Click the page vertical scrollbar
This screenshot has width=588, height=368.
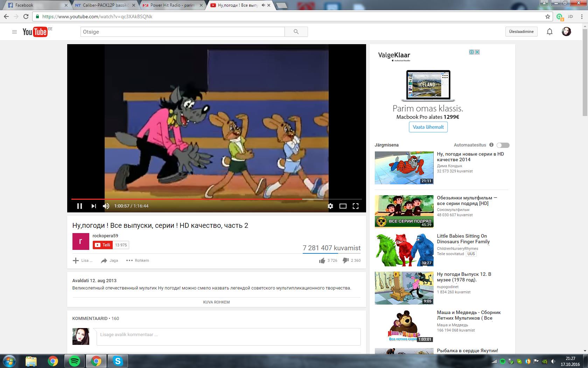point(585,72)
